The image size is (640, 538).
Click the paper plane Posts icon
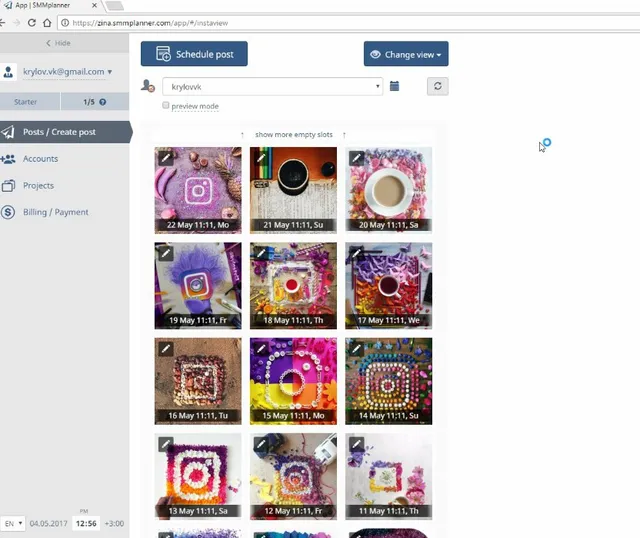(8, 132)
